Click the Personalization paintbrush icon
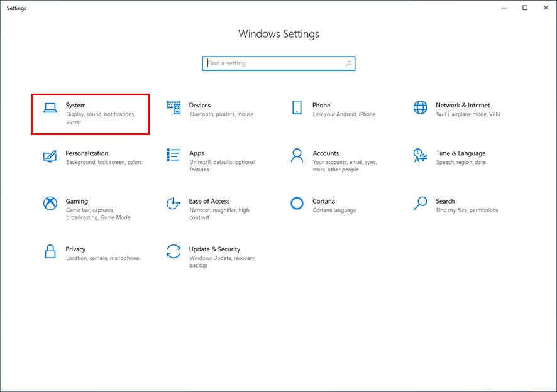Screen dimensions: 557x392 pos(50,156)
